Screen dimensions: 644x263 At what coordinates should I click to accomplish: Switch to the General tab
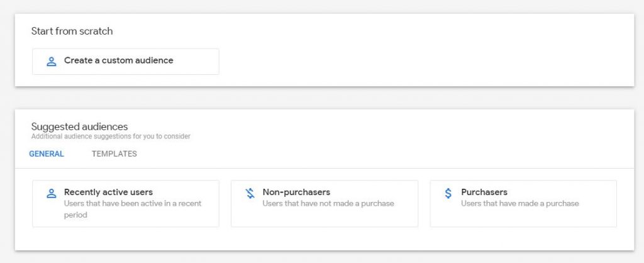coord(47,154)
